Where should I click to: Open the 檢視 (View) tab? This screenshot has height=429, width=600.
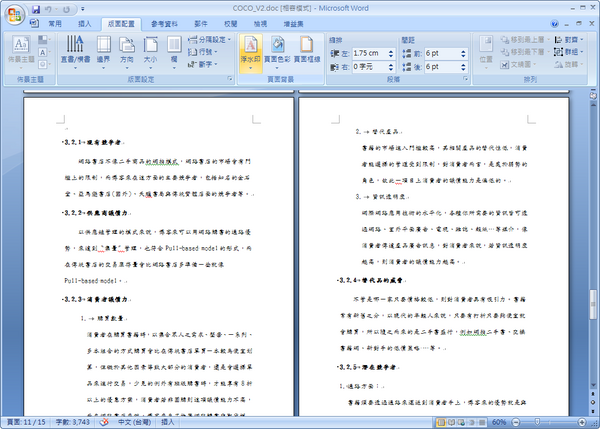coord(260,24)
